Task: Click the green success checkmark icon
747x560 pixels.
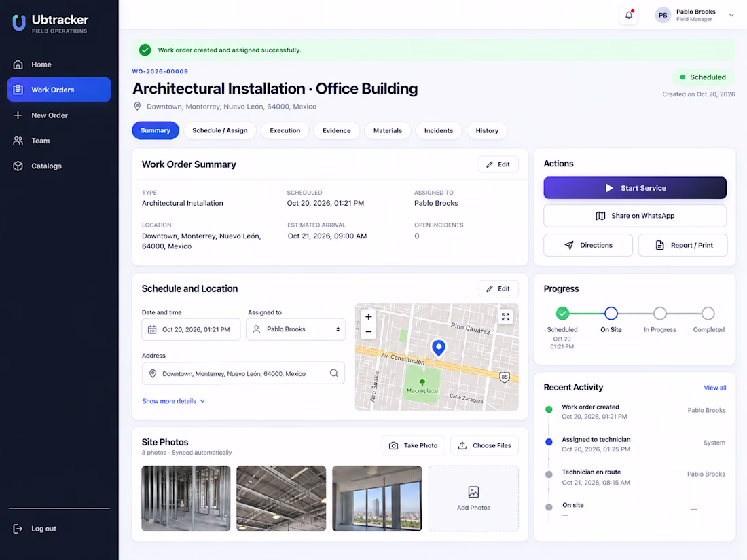Action: (x=145, y=50)
